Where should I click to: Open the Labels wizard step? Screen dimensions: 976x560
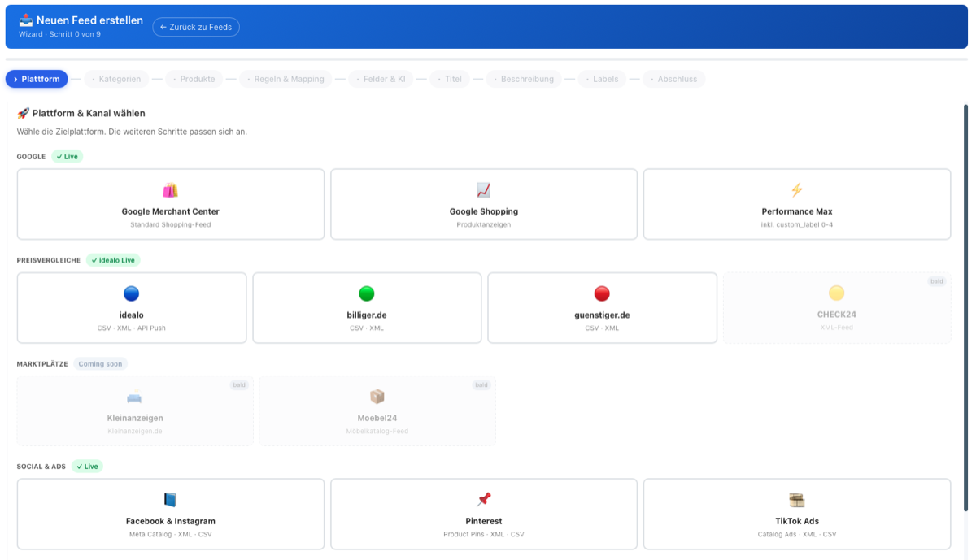(x=602, y=79)
